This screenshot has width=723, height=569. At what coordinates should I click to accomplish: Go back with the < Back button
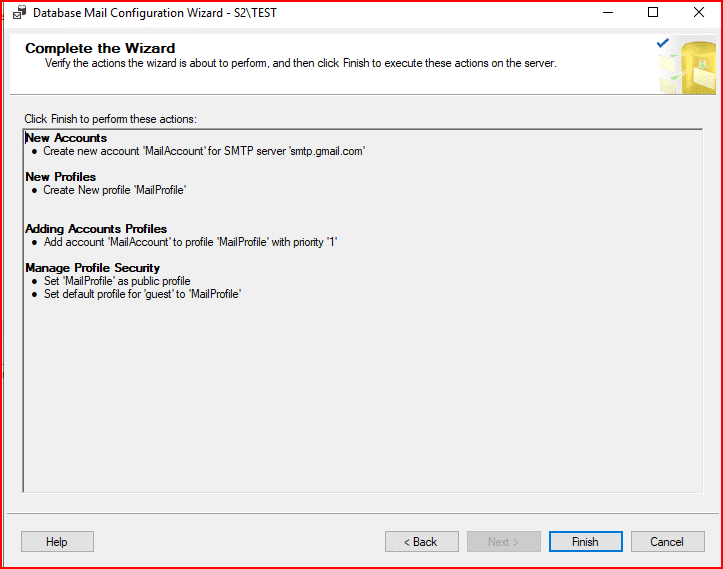click(x=421, y=541)
